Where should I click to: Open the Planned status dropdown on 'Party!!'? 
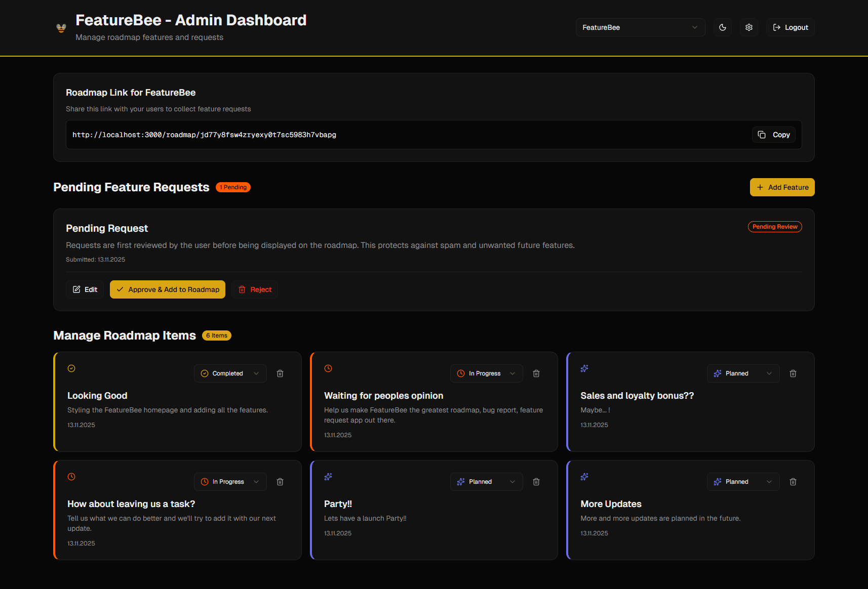(486, 481)
